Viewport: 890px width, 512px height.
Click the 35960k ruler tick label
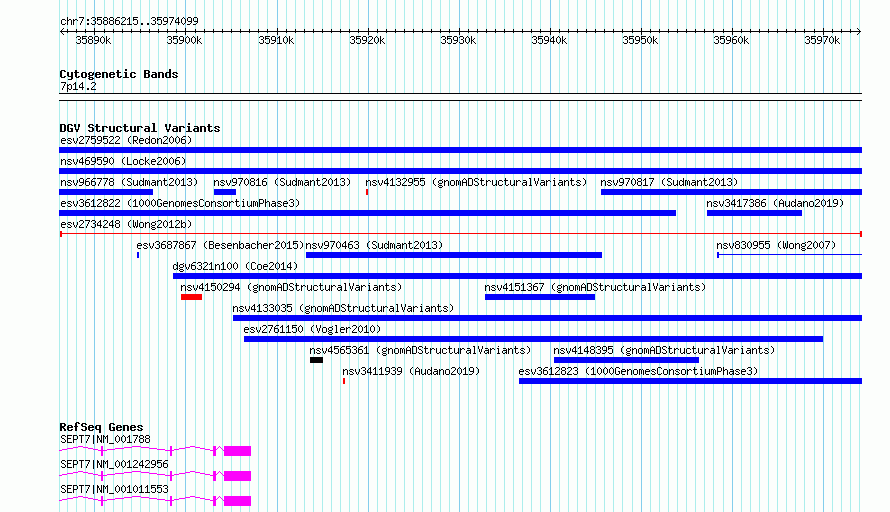[731, 40]
